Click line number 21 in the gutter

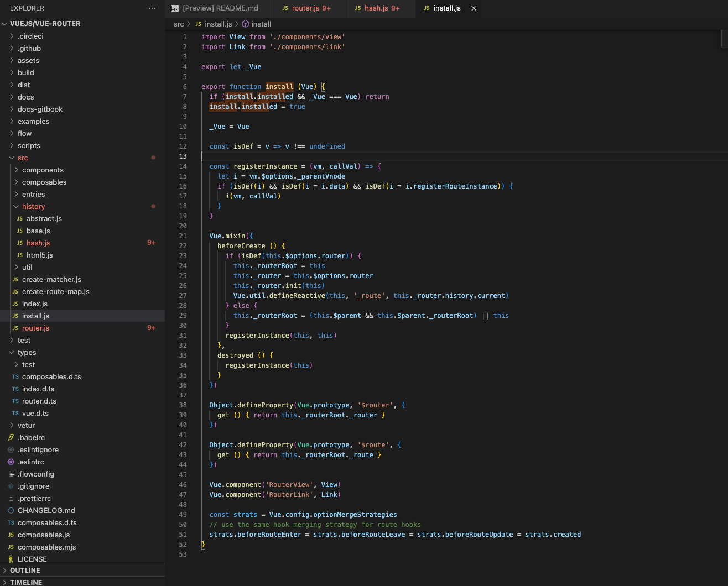tap(183, 236)
